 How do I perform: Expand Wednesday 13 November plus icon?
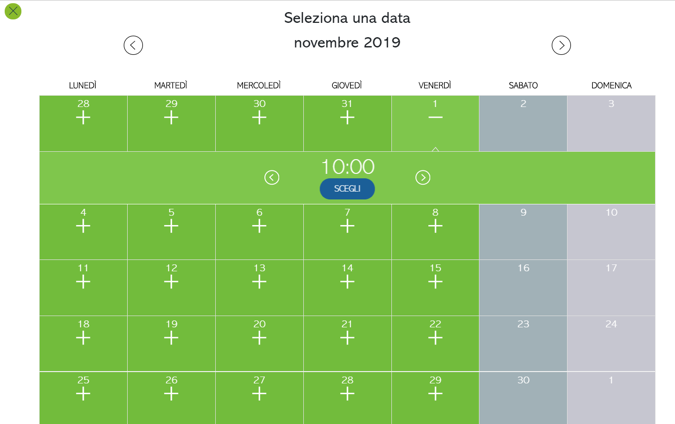pos(259,282)
